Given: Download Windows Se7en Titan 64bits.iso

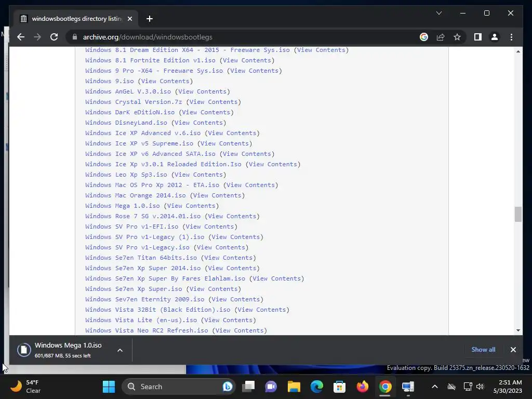Looking at the screenshot, I should click(141, 258).
